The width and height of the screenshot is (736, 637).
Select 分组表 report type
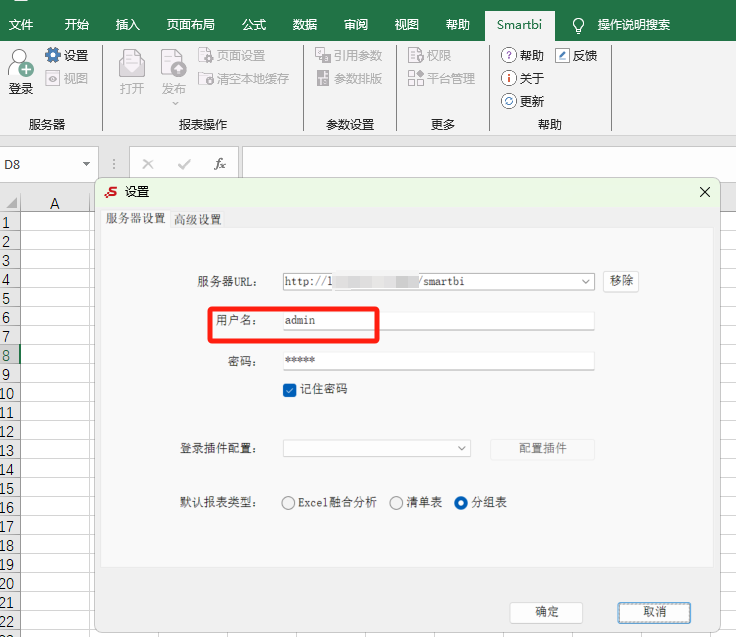[x=461, y=503]
